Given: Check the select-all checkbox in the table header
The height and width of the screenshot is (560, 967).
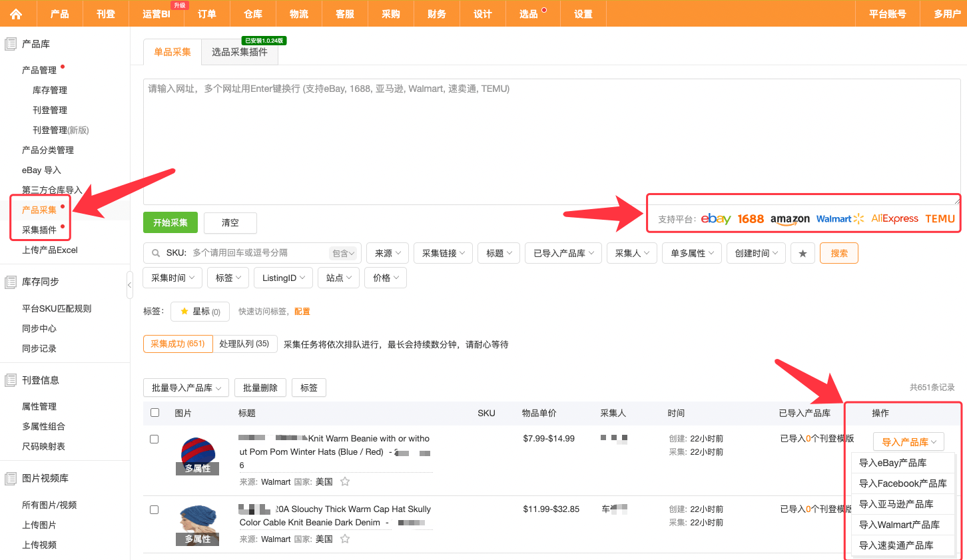Looking at the screenshot, I should click(155, 412).
